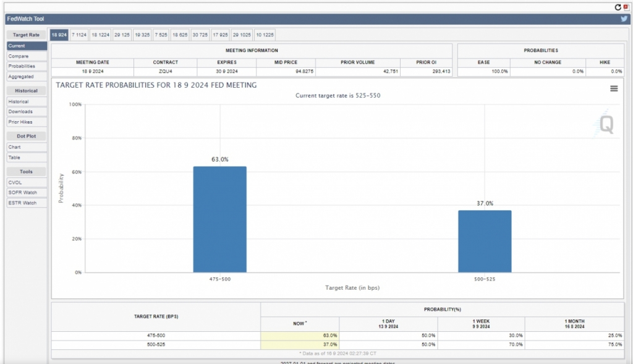Open the chart hamburger context menu
Viewport: 633px width, 364px height.
[x=614, y=89]
